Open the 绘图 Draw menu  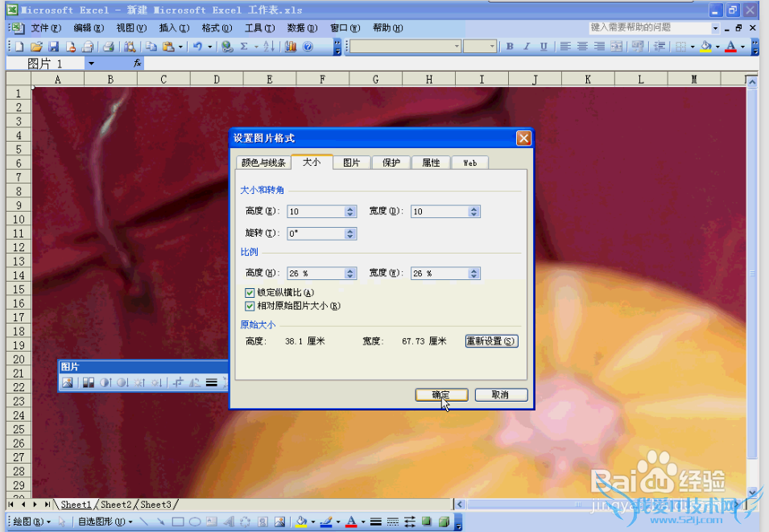coord(31,522)
